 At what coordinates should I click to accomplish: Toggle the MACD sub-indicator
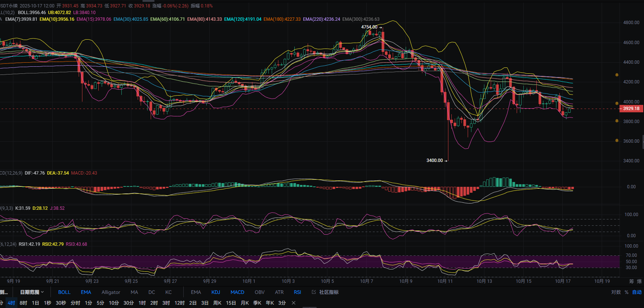click(x=237, y=292)
